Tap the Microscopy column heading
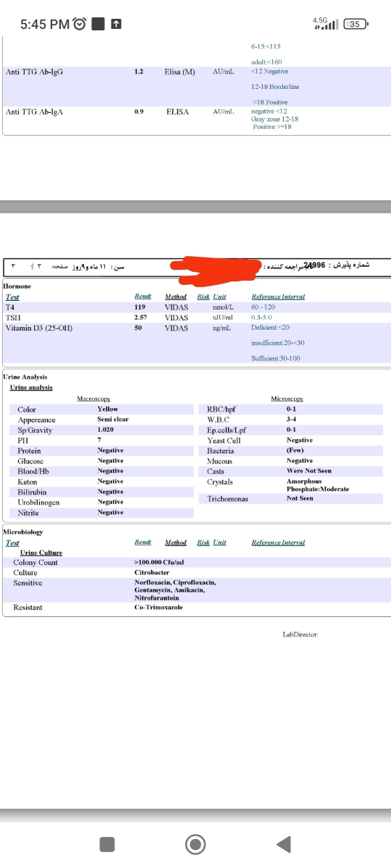The height and width of the screenshot is (868, 391). coord(287,399)
